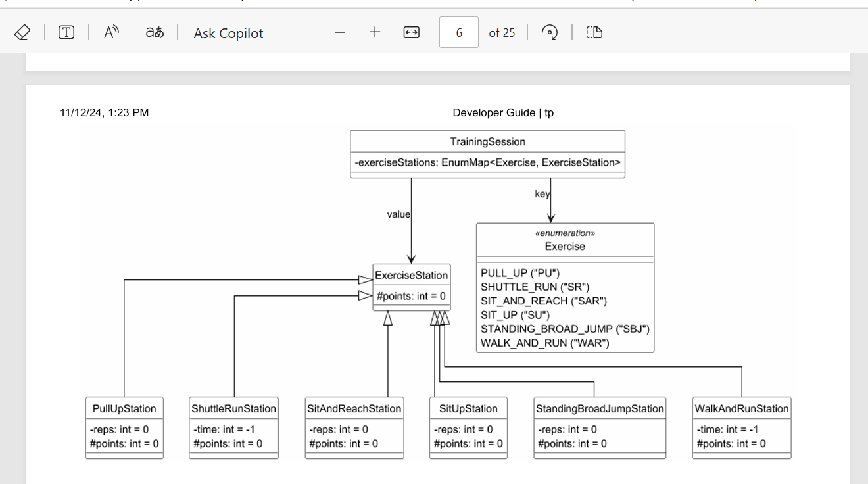Viewport: 868px width, 484px height.
Task: Click the "11/12/24, 1:23 PM" timestamp
Action: [105, 113]
